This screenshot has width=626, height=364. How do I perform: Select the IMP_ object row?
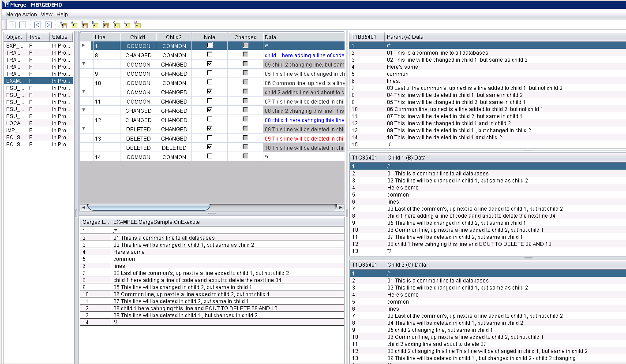pyautogui.click(x=38, y=130)
